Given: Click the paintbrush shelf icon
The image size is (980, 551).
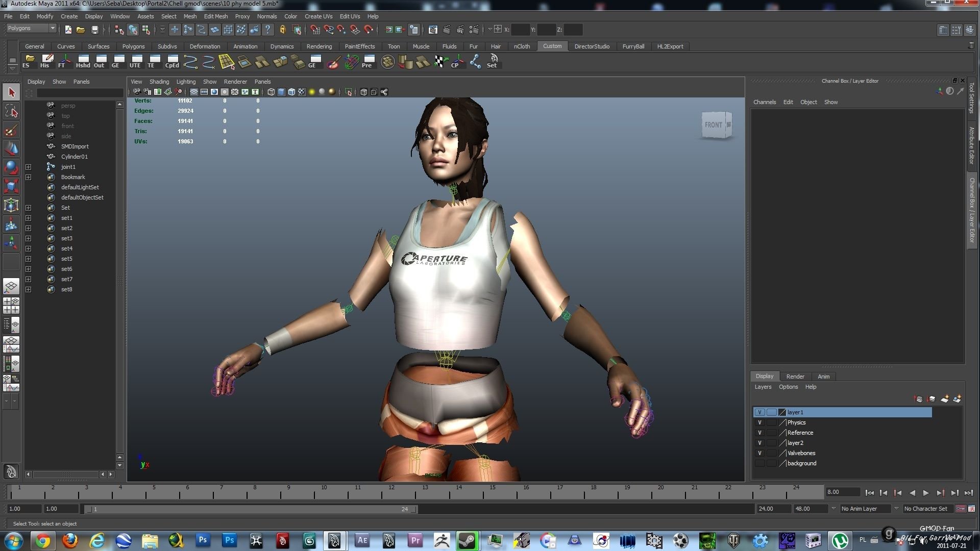Looking at the screenshot, I should pos(334,61).
